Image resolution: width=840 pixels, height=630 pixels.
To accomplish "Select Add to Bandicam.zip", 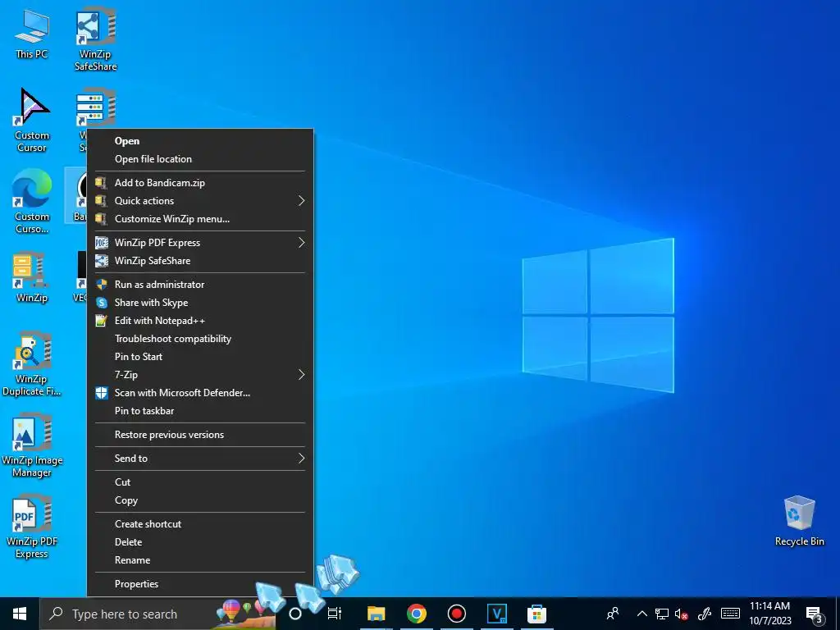I will point(200,183).
